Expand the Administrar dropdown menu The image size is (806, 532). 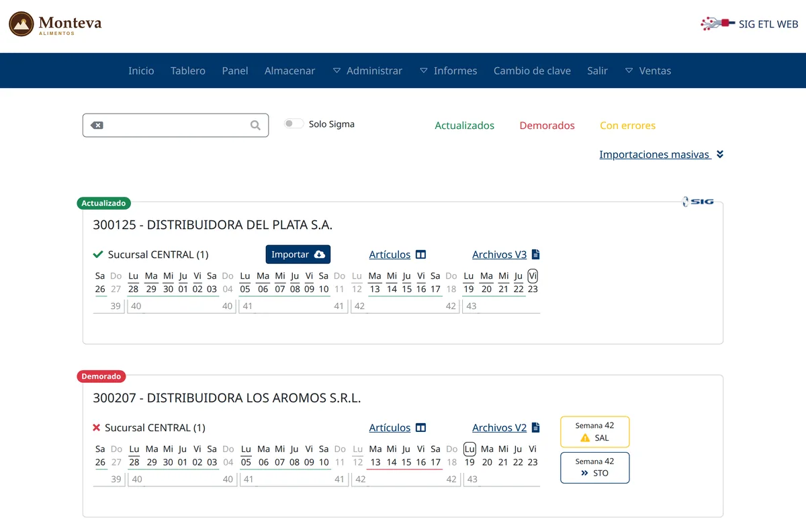[367, 71]
